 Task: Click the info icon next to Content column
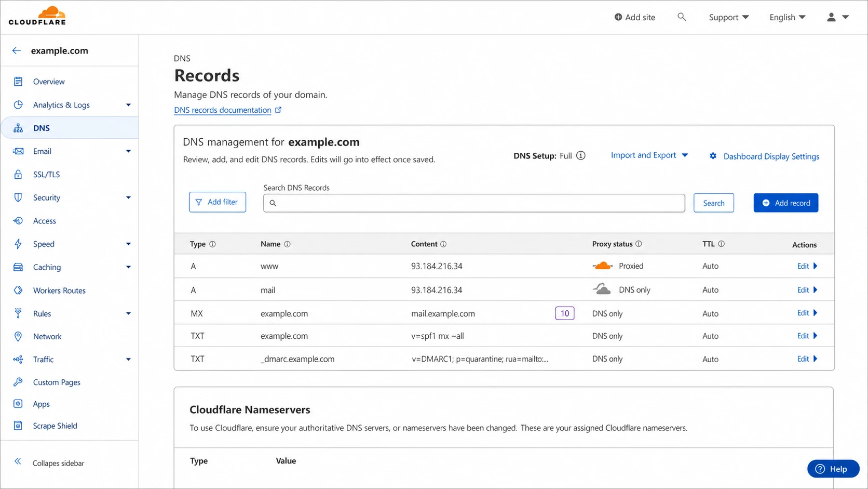(x=443, y=244)
